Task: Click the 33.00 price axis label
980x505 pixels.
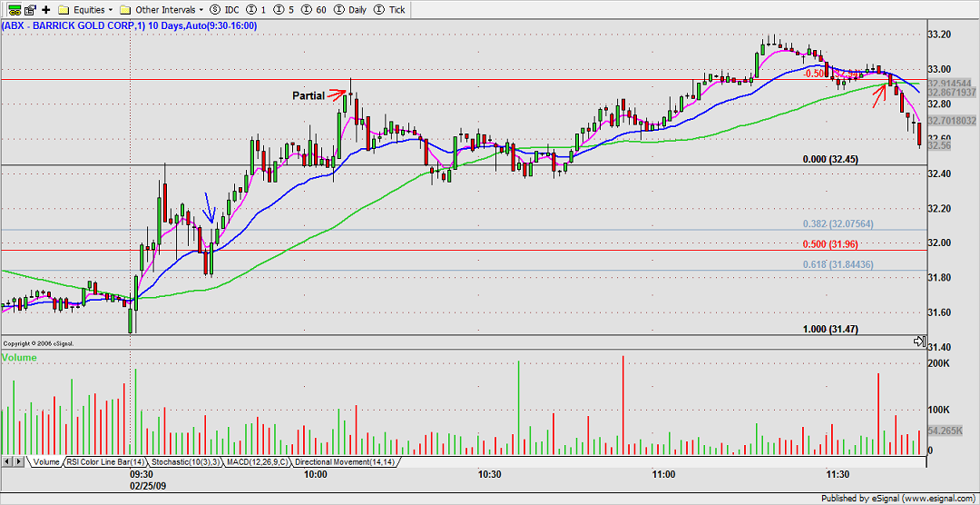Action: pyautogui.click(x=939, y=69)
